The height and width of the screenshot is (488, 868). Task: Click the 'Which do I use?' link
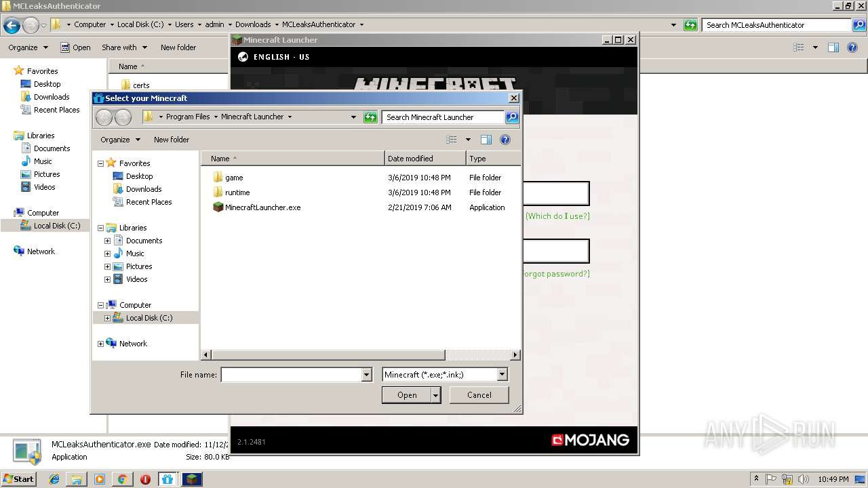click(x=557, y=216)
